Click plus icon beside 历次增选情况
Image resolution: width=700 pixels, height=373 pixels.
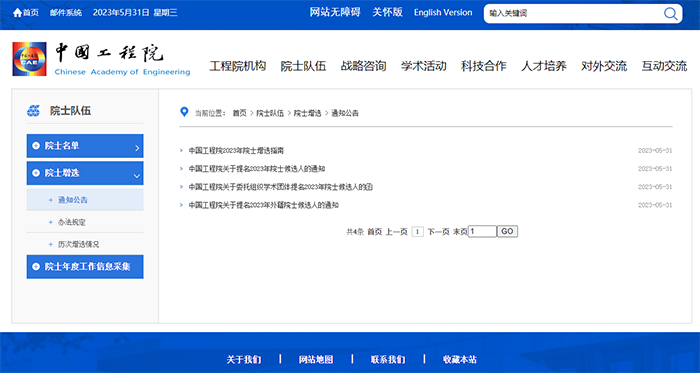pyautogui.click(x=50, y=245)
